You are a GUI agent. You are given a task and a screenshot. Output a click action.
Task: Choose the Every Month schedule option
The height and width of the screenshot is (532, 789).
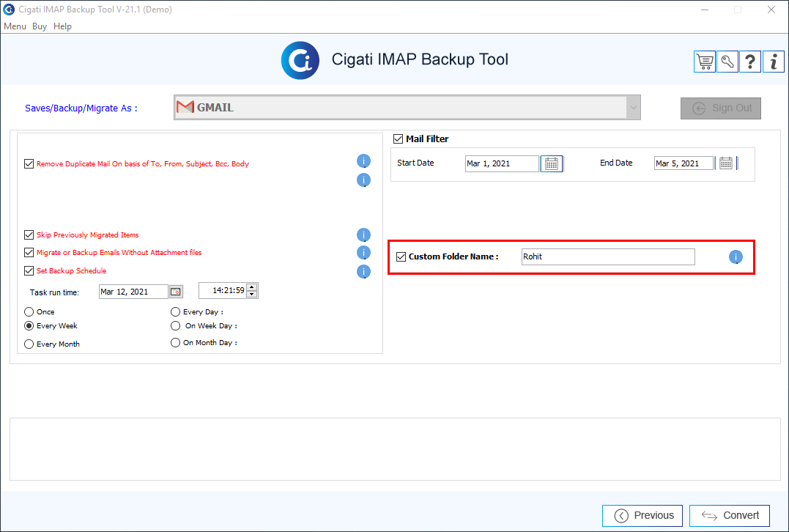(29, 344)
